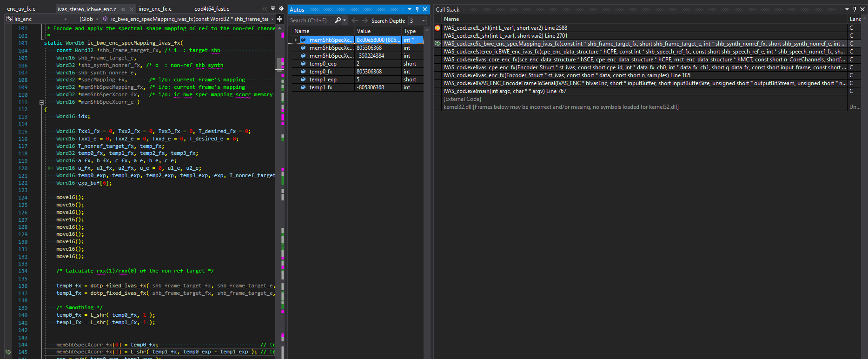Expand the memShbSpecXcorr pointer variable
Image resolution: width=868 pixels, height=359 pixels.
coord(295,40)
